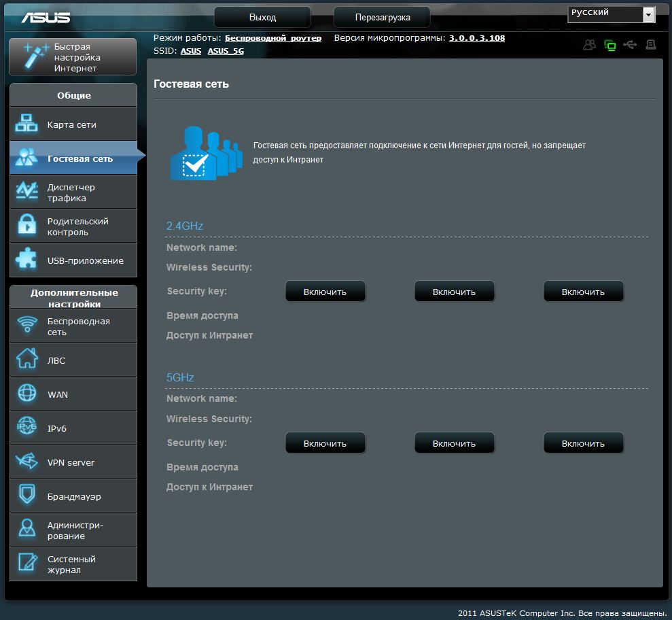Click the Общие section header
This screenshot has height=620, width=672.
coord(73,95)
